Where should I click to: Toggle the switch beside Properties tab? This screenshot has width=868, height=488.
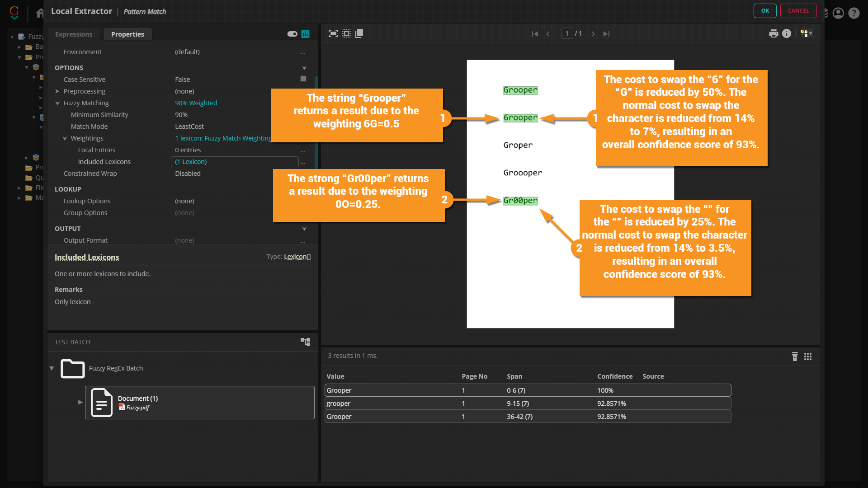[292, 34]
